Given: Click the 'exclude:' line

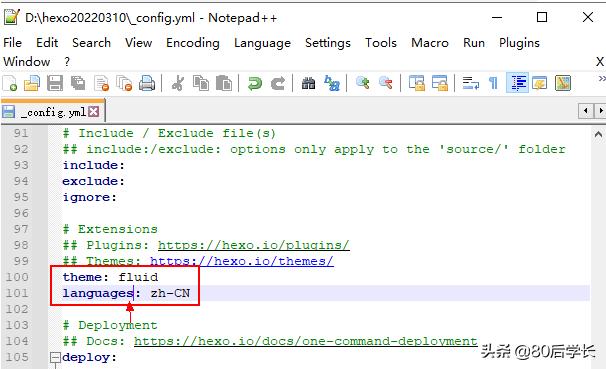Looking at the screenshot, I should pos(94,181).
